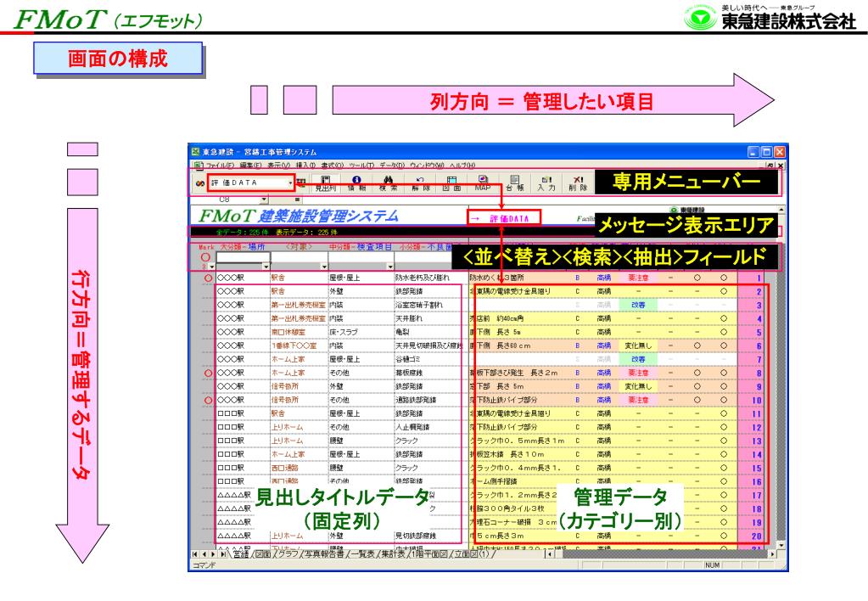
Task: Open the ファイル(F) menu
Action: click(x=221, y=165)
